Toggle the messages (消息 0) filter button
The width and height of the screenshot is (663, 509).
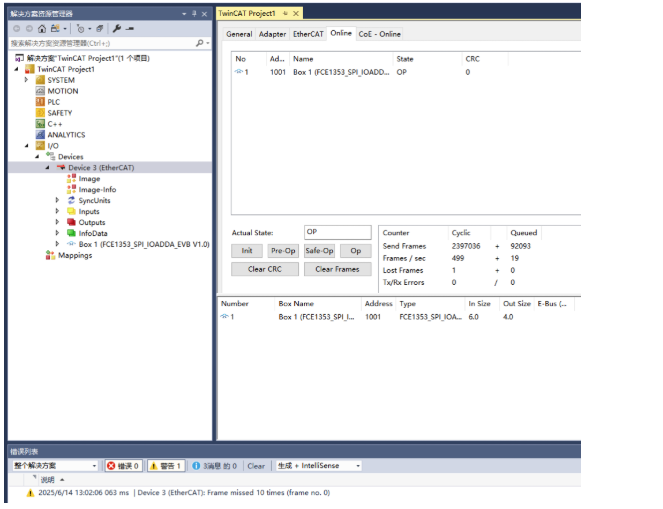215,466
